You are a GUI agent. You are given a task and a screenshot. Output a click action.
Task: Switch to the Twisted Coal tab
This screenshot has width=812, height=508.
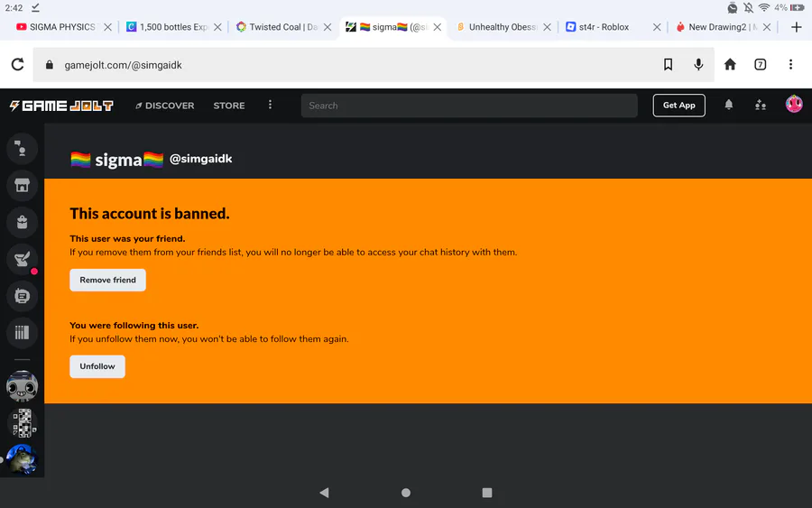click(x=277, y=27)
